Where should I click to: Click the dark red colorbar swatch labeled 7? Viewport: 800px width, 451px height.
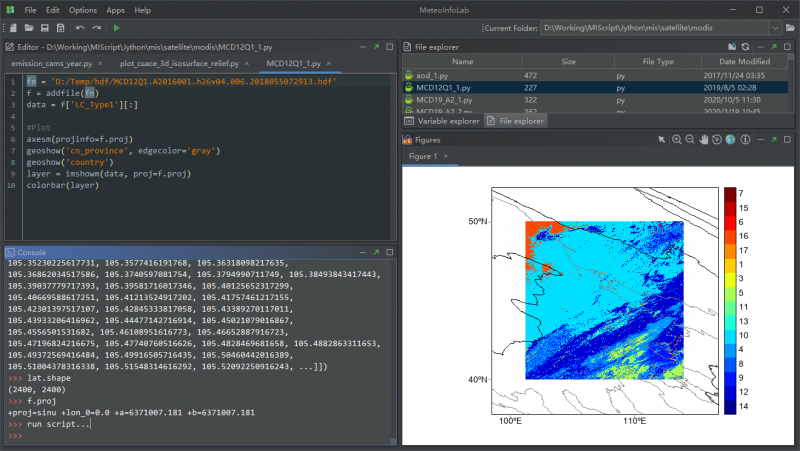(730, 194)
